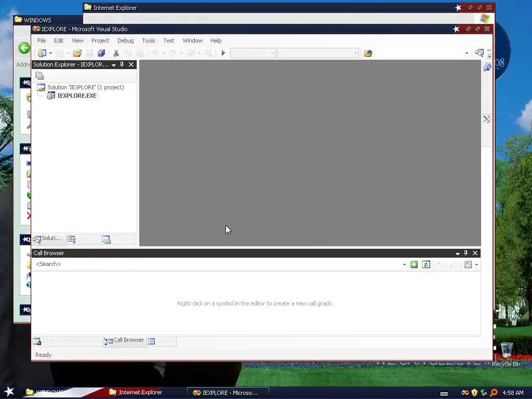532x399 pixels.
Task: Open the Project menu
Action: tap(100, 41)
